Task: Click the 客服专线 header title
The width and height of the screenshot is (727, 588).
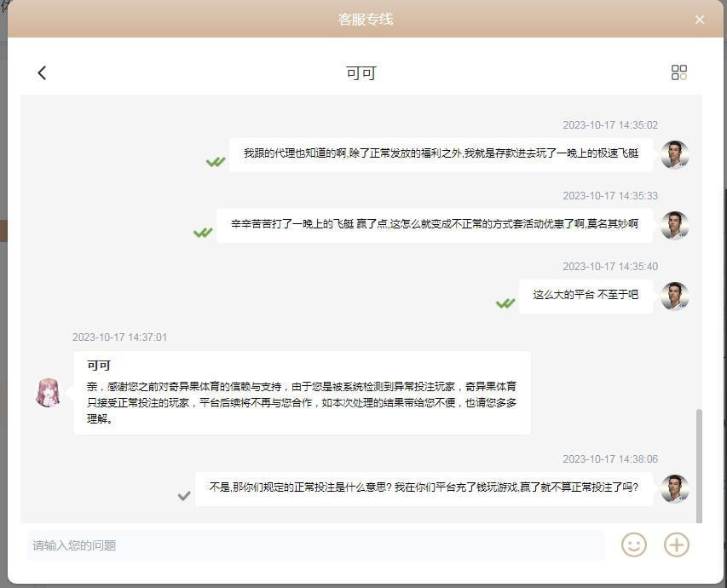Action: (x=366, y=20)
